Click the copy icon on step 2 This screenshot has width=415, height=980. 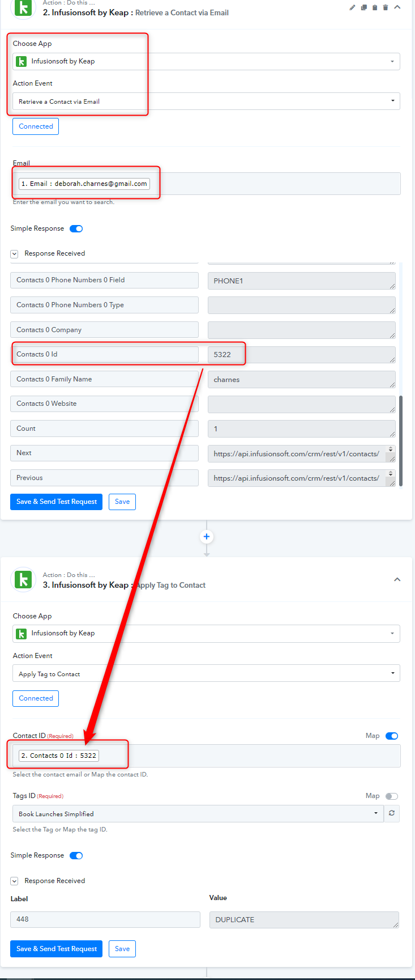click(x=364, y=7)
